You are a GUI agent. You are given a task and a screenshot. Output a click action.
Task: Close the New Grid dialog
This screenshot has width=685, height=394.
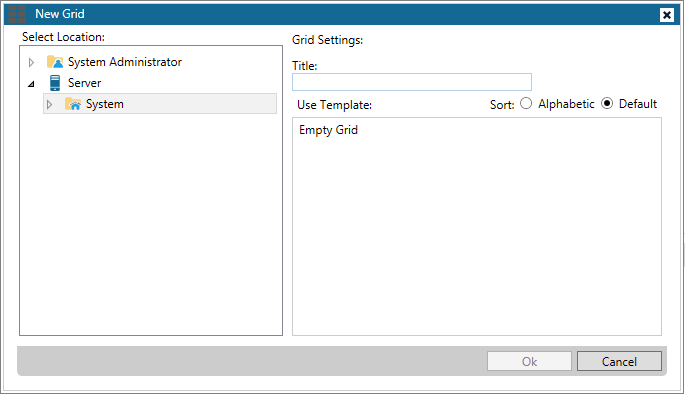pos(667,15)
